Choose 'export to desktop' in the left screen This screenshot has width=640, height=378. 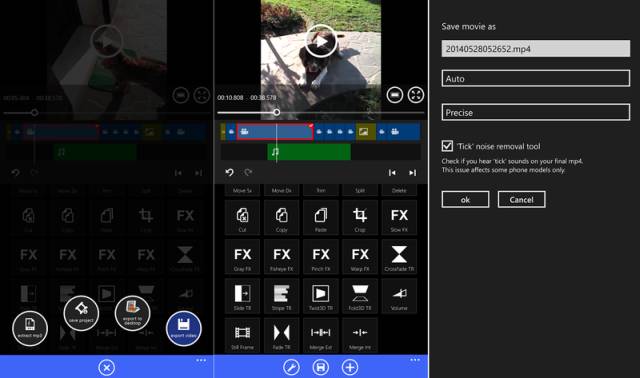[x=132, y=313]
